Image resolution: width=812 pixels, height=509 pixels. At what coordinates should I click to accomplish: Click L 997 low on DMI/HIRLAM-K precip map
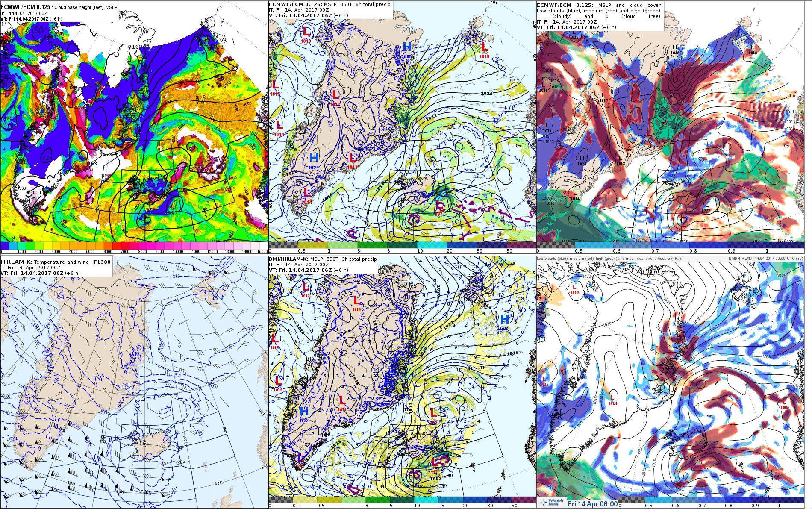point(435,465)
